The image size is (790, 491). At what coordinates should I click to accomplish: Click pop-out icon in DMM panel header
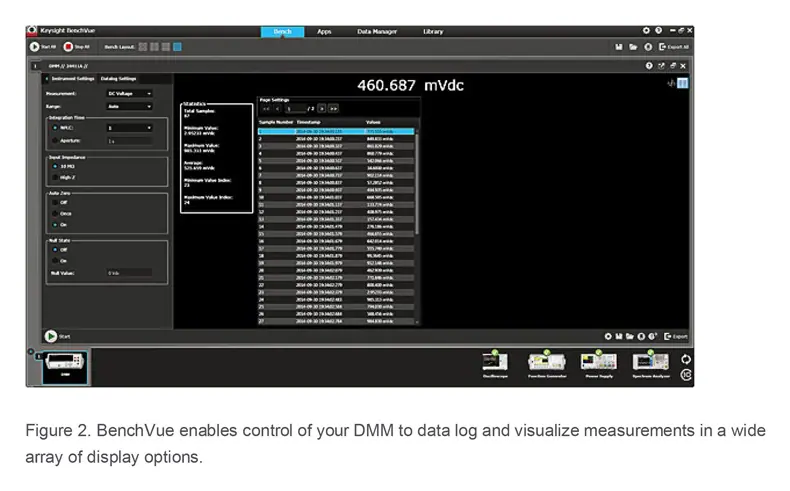click(661, 66)
